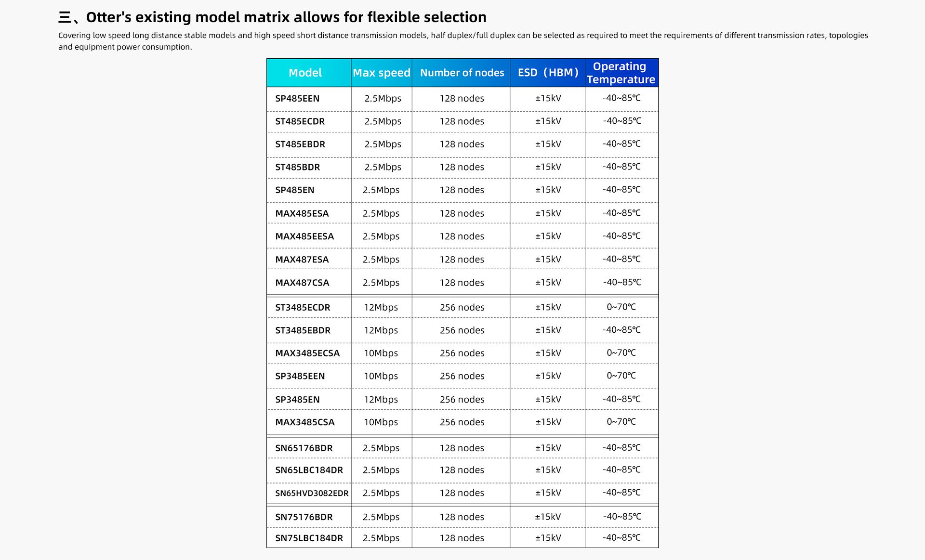Image resolution: width=925 pixels, height=560 pixels.
Task: Click the SN65HVD3082EDR model name
Action: tap(312, 494)
